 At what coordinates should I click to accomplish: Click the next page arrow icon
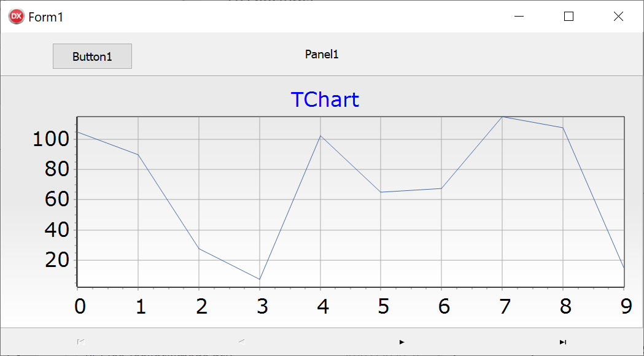[x=402, y=342]
